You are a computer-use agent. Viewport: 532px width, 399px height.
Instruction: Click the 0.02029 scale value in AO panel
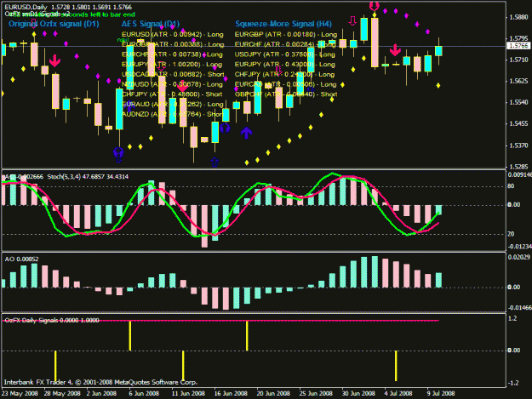coord(519,257)
